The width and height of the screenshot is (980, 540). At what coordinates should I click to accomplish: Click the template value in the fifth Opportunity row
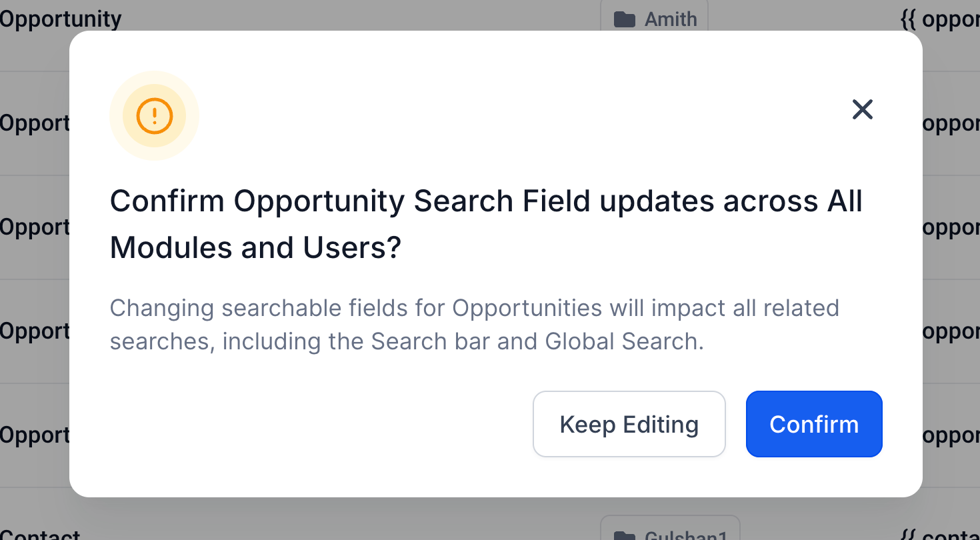(x=951, y=435)
